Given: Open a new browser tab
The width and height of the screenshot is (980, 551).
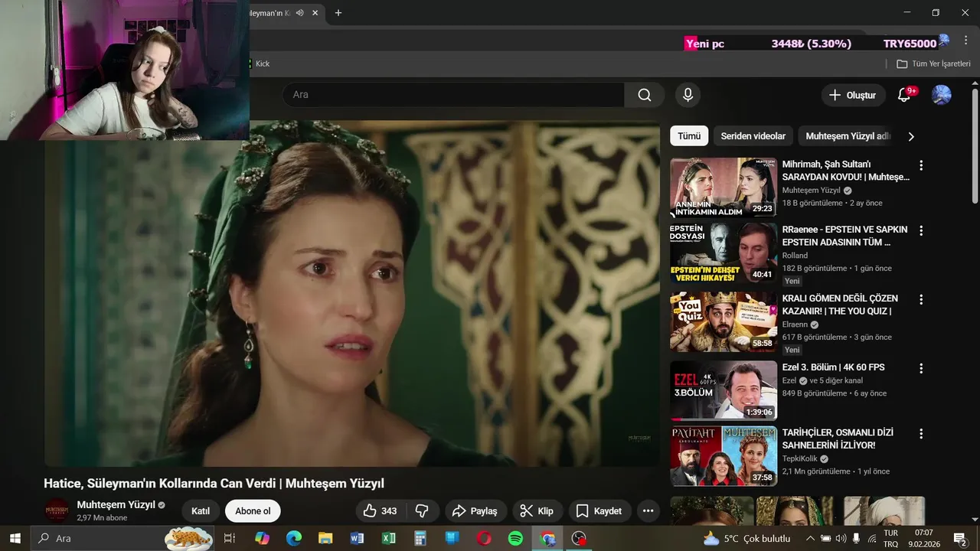Looking at the screenshot, I should [x=338, y=12].
